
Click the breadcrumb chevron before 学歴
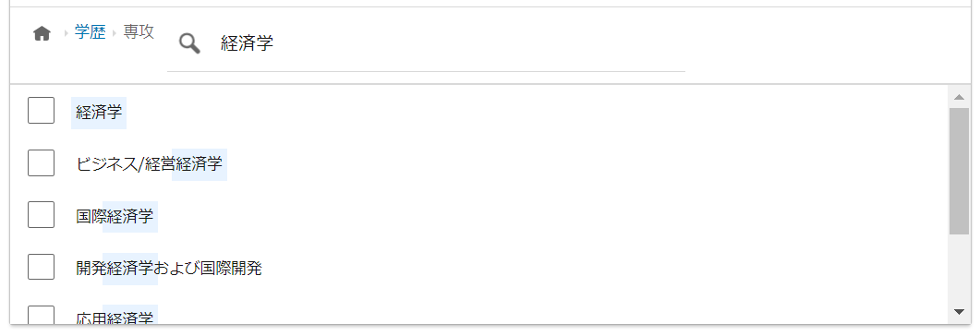pyautogui.click(x=66, y=34)
